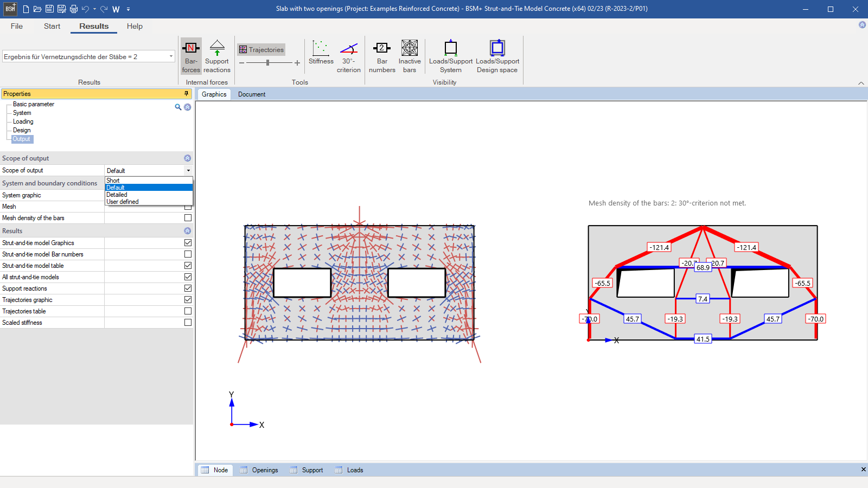Click the search magnifier in Properties tree
Image resolution: width=868 pixels, height=488 pixels.
coord(178,107)
